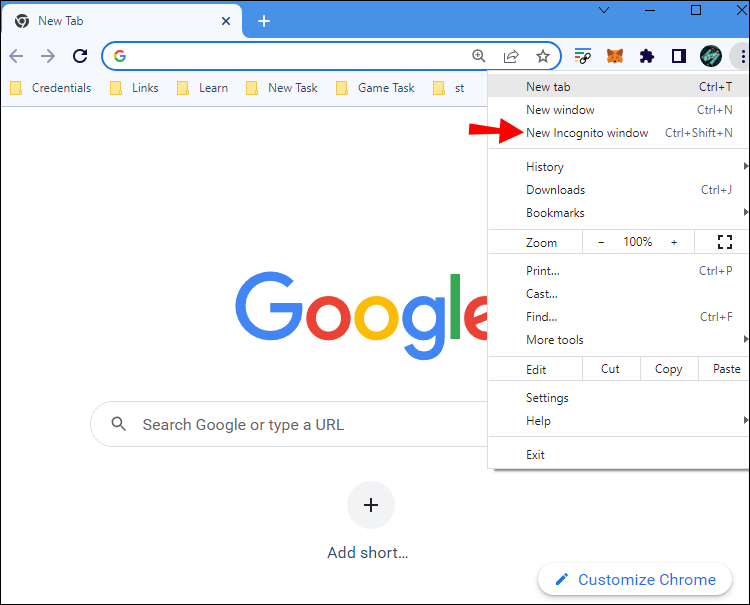Viewport: 750px width, 605px height.
Task: Open Settings from the menu
Action: 619,397
